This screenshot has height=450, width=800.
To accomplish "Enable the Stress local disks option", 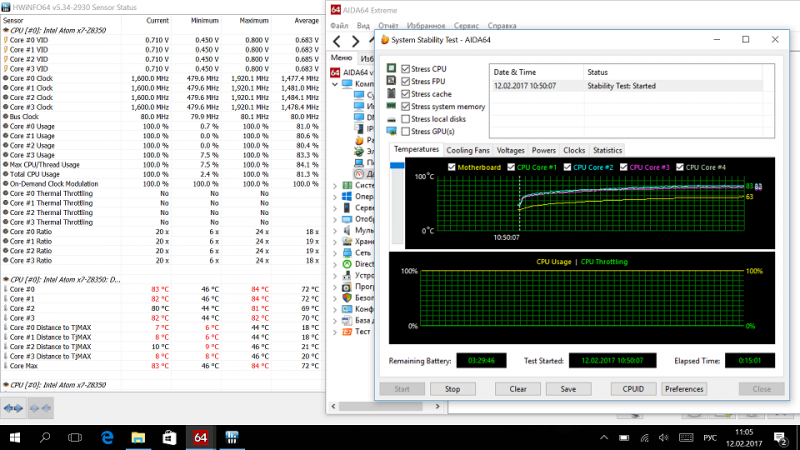I will [x=405, y=118].
